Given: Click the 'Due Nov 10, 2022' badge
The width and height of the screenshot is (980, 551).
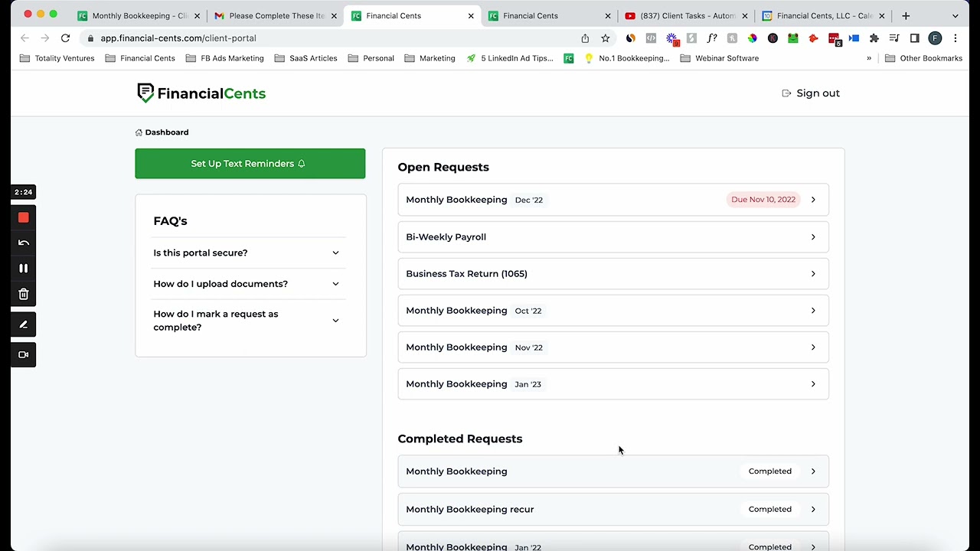Looking at the screenshot, I should pos(763,200).
